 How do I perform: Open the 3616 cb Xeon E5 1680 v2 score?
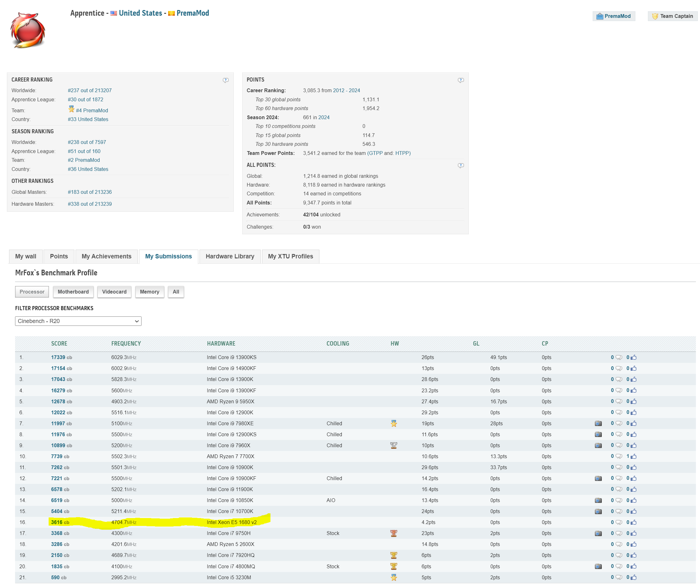[60, 522]
